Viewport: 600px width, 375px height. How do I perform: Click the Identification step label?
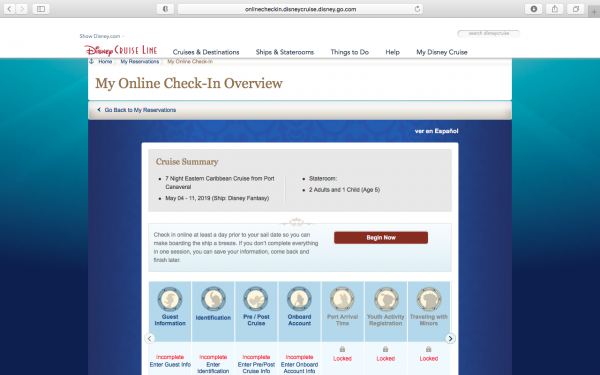[213, 318]
